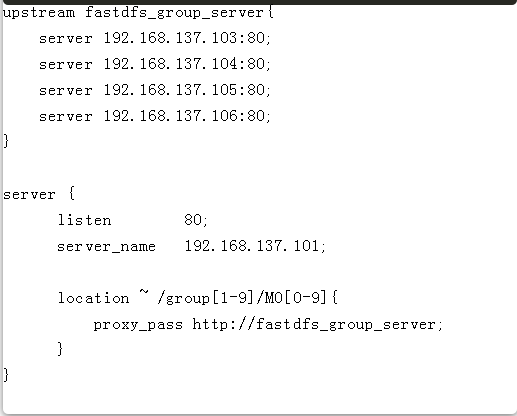Image resolution: width=517 pixels, height=416 pixels.
Task: Click the word upstream at top
Action: (x=39, y=13)
